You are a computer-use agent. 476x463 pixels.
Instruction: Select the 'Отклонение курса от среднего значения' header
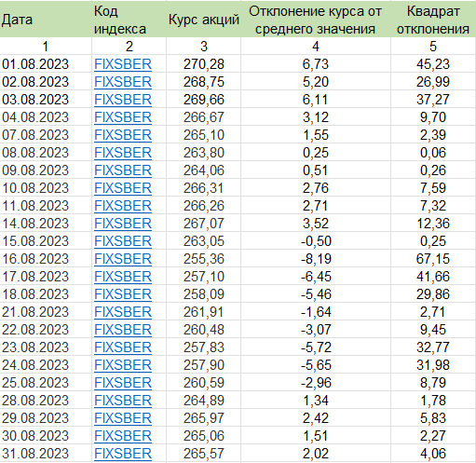pos(316,20)
